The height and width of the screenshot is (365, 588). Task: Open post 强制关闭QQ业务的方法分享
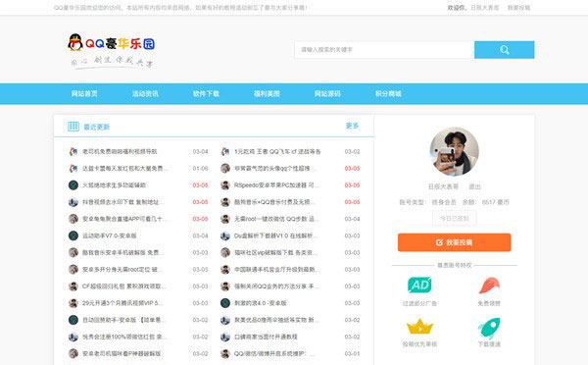point(277,287)
